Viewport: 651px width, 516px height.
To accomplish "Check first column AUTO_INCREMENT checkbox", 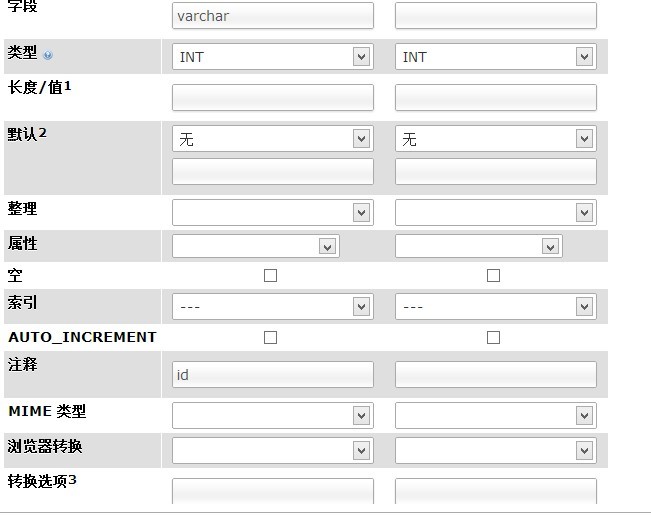I will (x=270, y=337).
